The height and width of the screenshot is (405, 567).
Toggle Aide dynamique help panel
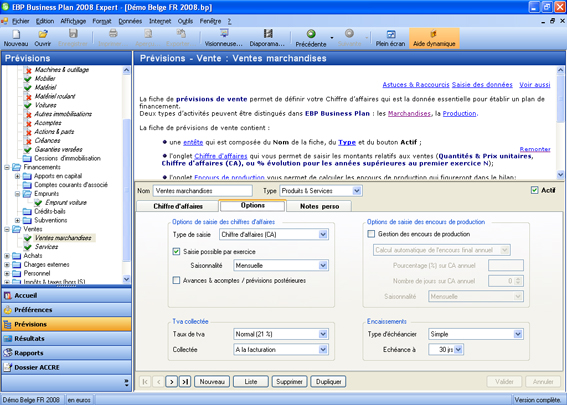pyautogui.click(x=434, y=38)
